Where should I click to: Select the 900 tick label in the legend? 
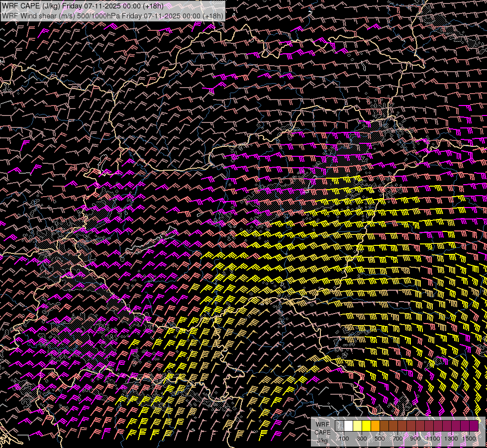pyautogui.click(x=415, y=439)
